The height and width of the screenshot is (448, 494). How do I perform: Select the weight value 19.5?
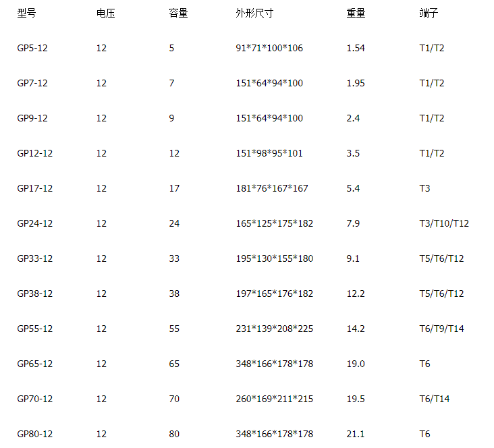[x=356, y=399]
